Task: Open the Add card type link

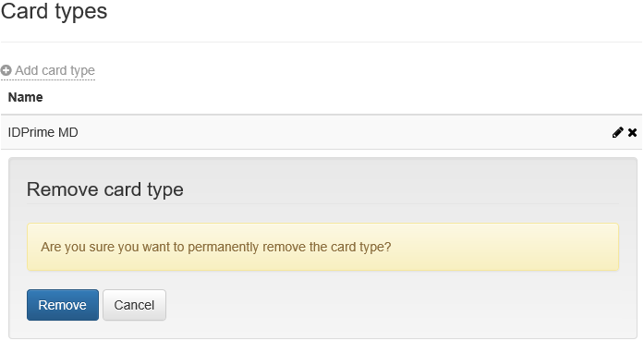Action: tap(48, 70)
